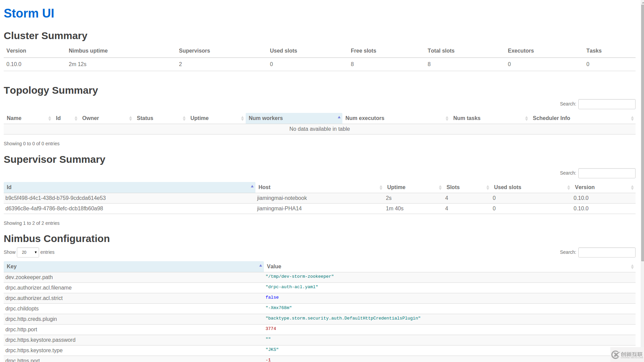Click the page vertical scrollbar thumb
644x362 pixels.
click(642, 133)
